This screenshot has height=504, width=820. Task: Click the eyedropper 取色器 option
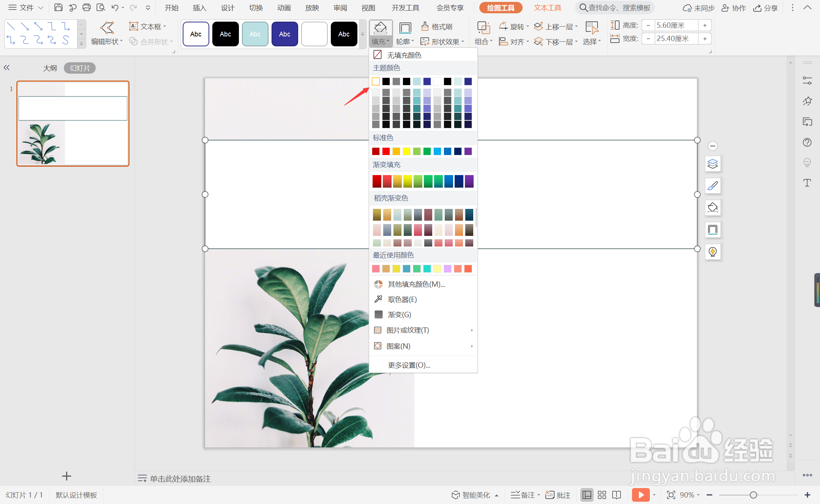(x=402, y=299)
